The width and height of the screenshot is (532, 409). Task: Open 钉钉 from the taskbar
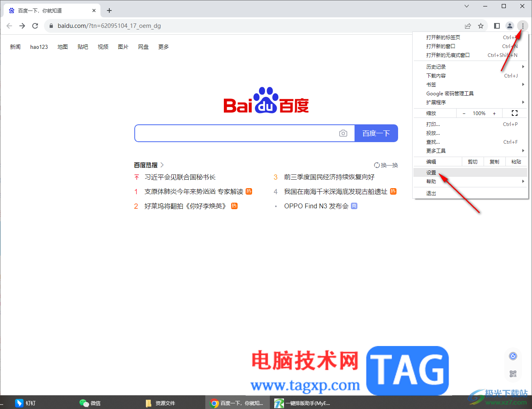pyautogui.click(x=25, y=403)
